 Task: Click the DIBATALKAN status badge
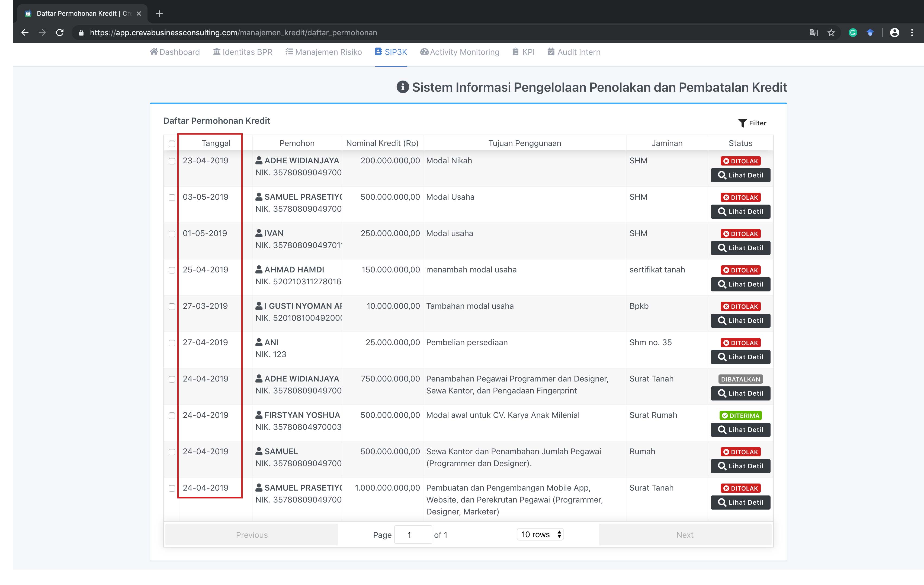click(x=740, y=379)
